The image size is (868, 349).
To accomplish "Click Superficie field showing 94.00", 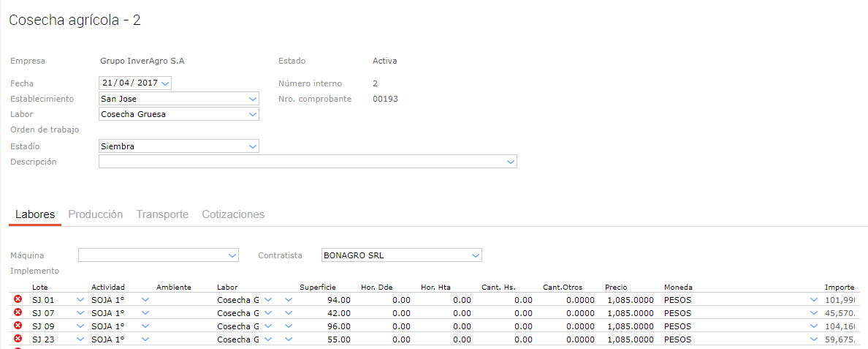I will click(x=325, y=300).
